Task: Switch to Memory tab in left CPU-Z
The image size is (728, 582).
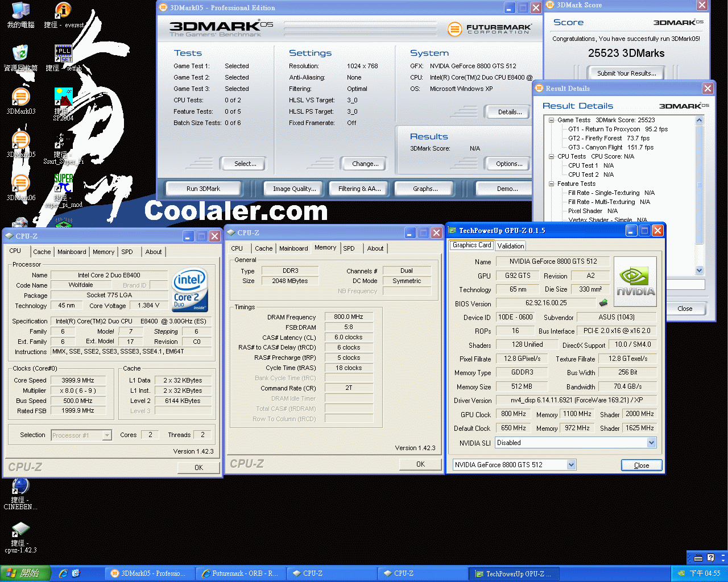Action: 104,252
